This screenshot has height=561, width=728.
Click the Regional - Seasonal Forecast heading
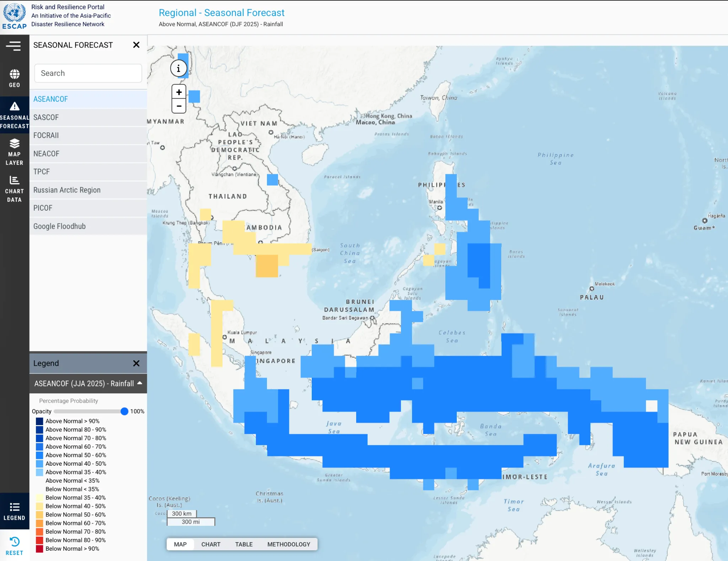[221, 13]
